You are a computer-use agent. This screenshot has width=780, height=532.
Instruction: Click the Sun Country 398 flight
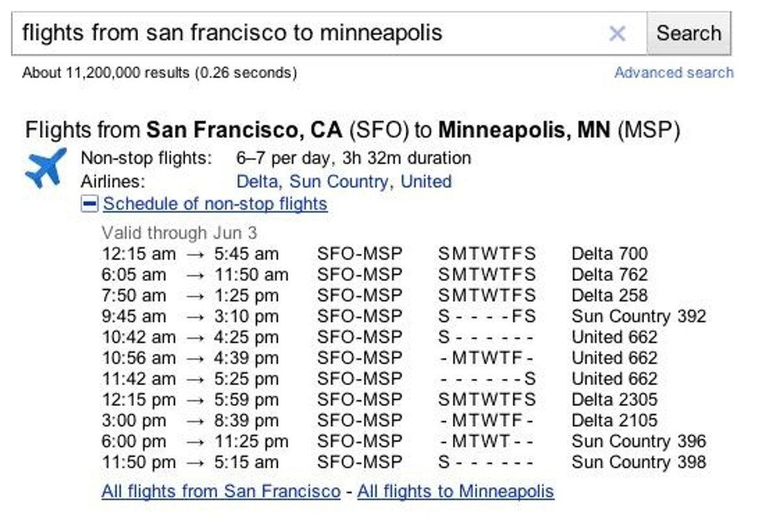pos(638,462)
